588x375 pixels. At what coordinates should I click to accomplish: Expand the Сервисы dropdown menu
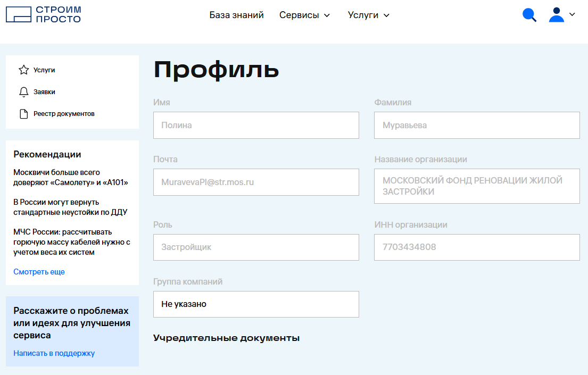coord(305,15)
